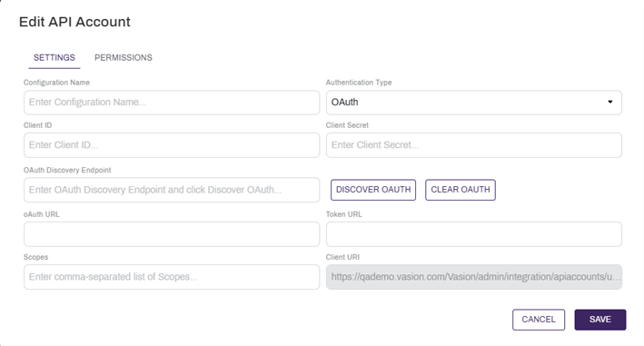Focus the Configuration Name input field
The height and width of the screenshot is (346, 644).
172,103
